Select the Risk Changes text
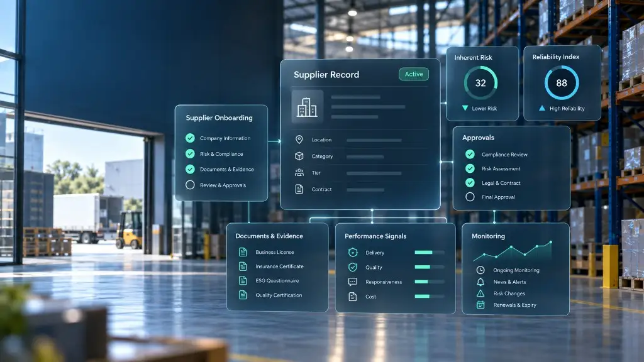 [509, 293]
